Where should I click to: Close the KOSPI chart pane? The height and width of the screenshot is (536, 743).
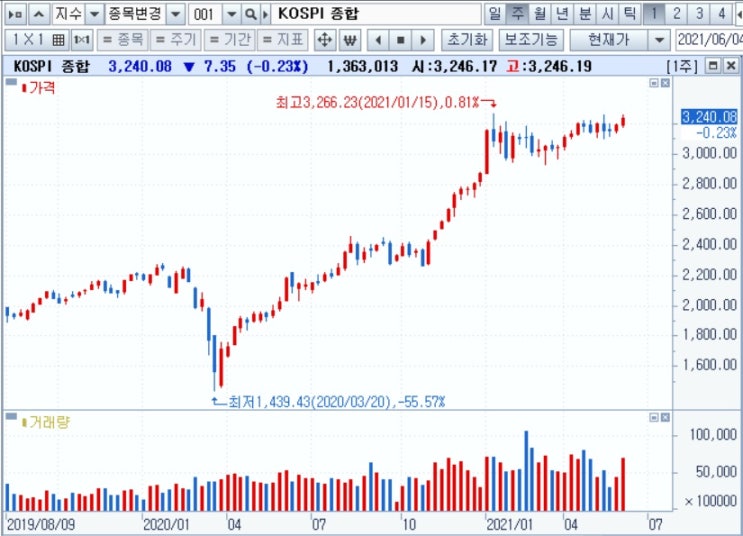pos(731,65)
